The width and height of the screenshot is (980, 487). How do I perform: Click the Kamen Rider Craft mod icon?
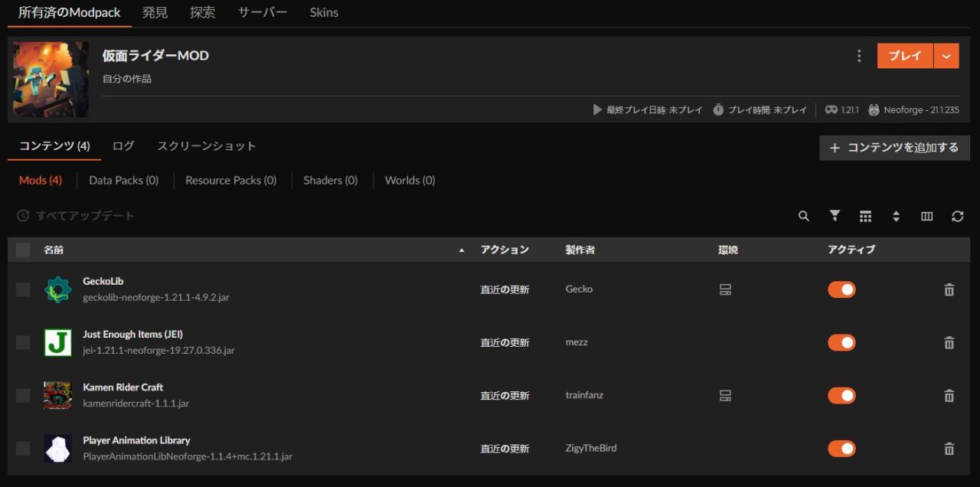[57, 395]
